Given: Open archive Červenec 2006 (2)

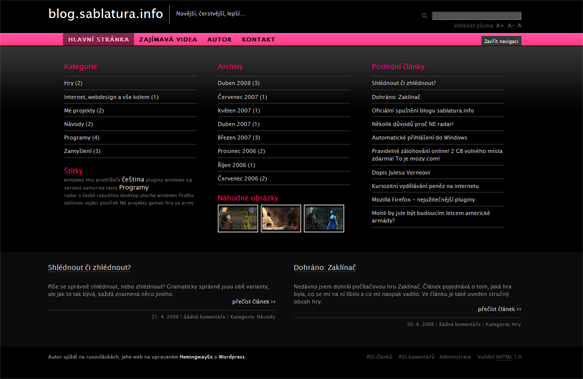Looking at the screenshot, I should 242,179.
